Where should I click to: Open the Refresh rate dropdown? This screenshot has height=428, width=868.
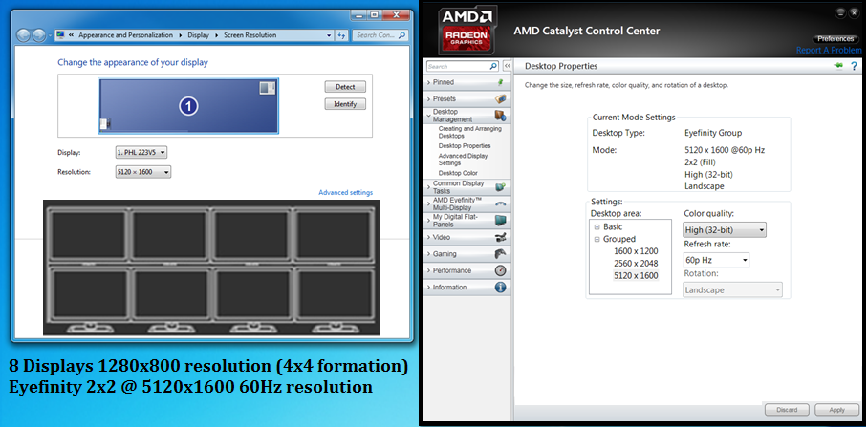716,260
